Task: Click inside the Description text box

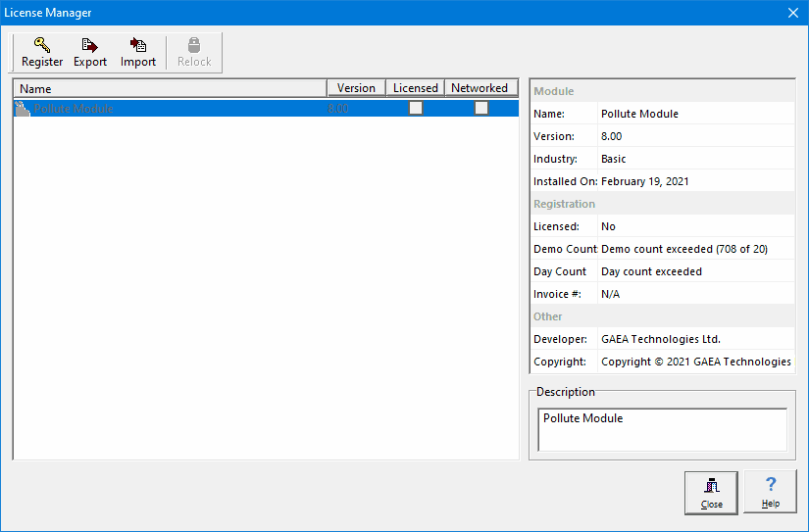Action: pyautogui.click(x=663, y=430)
